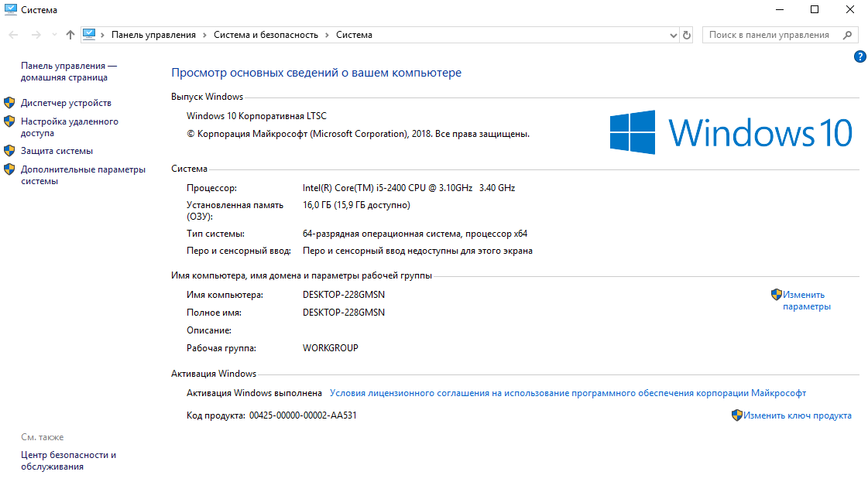
Task: Expand chevron after 'Панель управления' breadcrumb
Action: (205, 35)
